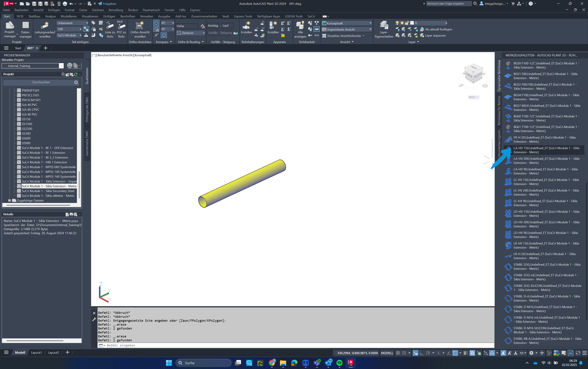The width and height of the screenshot is (588, 369).
Task: Click the undo arrow in quick access toolbar
Action: [x=71, y=4]
